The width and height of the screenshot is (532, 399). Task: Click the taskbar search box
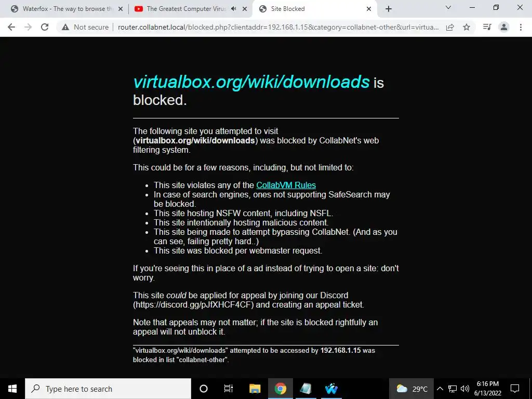point(108,389)
